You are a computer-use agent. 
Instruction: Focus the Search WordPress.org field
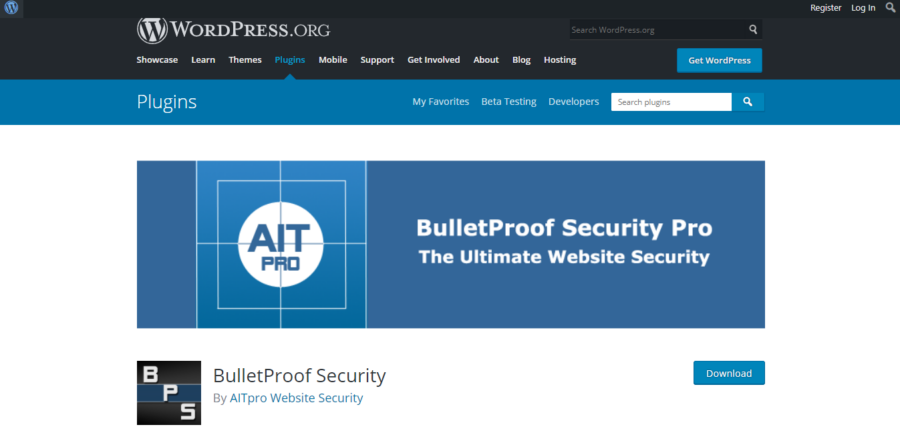click(x=658, y=30)
